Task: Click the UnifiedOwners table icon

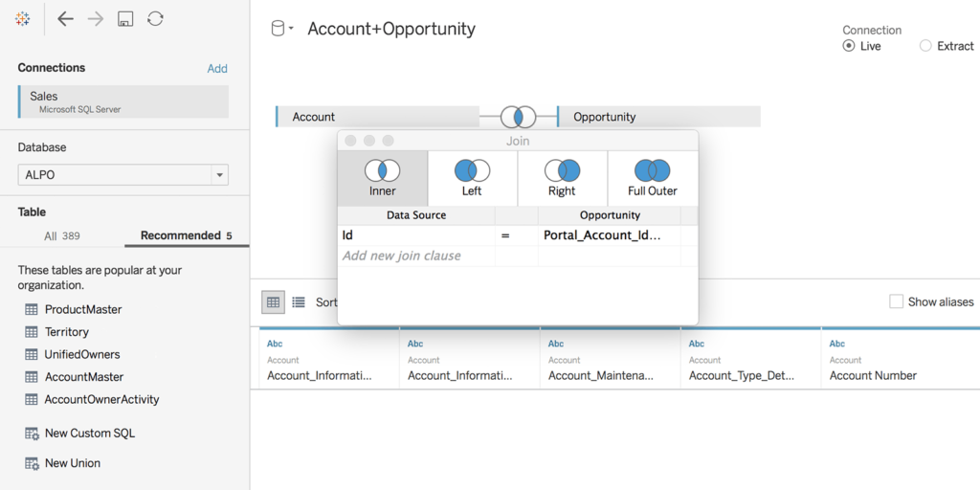Action: click(x=32, y=354)
